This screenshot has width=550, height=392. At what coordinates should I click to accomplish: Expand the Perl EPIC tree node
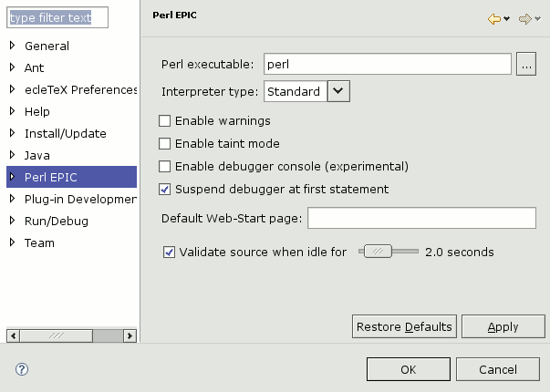[x=12, y=177]
